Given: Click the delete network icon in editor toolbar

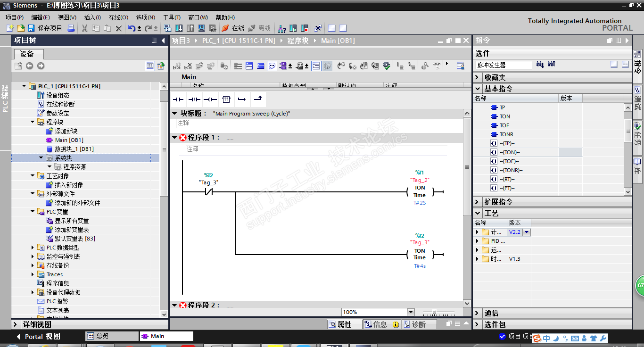Looking at the screenshot, I should tap(188, 66).
